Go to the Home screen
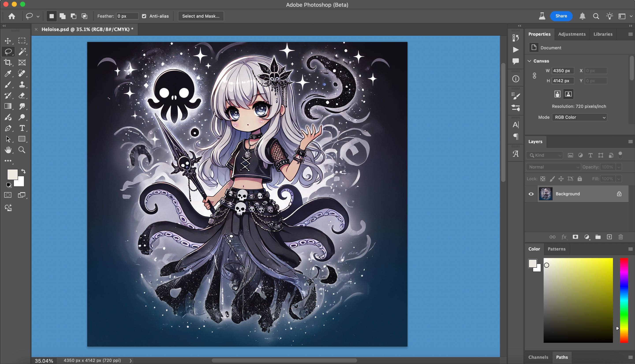The image size is (635, 364). [11, 16]
